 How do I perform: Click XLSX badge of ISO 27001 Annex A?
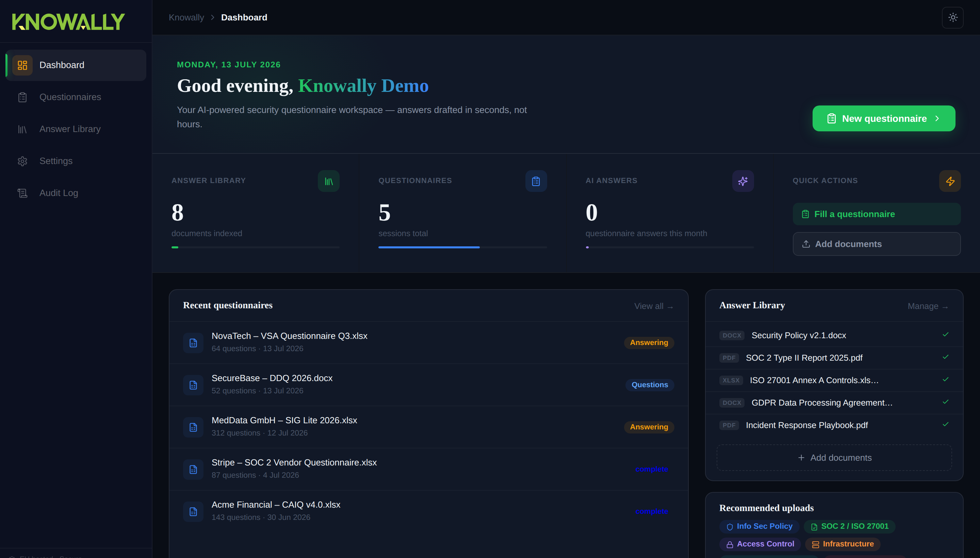click(731, 380)
